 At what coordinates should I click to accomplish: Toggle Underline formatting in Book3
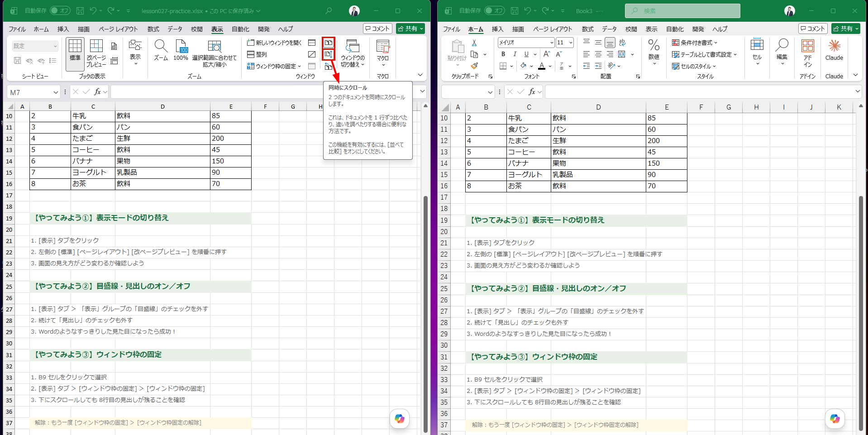pos(526,54)
